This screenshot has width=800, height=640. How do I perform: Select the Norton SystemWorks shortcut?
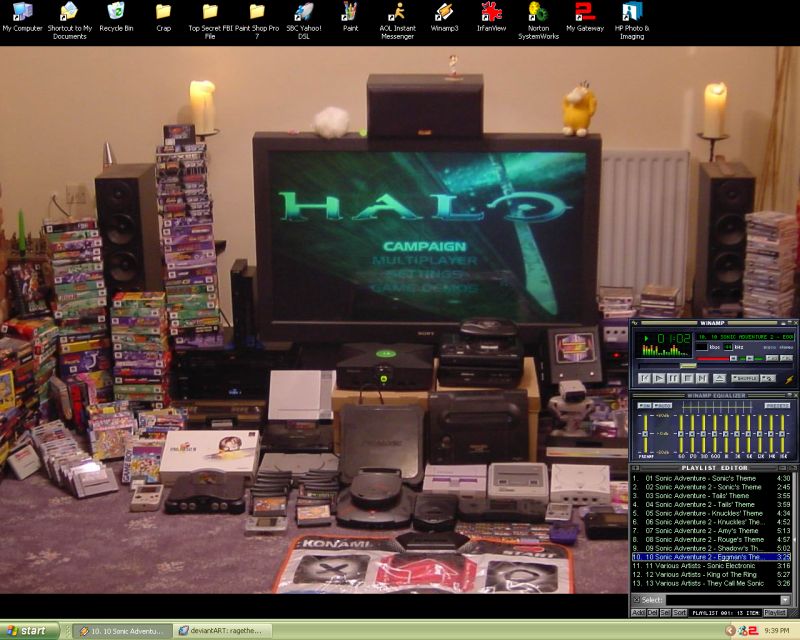(x=538, y=21)
